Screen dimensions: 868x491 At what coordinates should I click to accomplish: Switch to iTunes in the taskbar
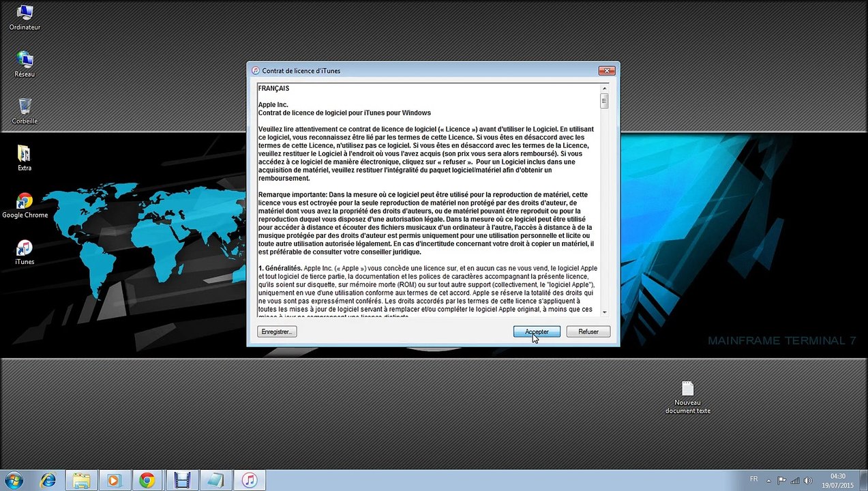[249, 480]
